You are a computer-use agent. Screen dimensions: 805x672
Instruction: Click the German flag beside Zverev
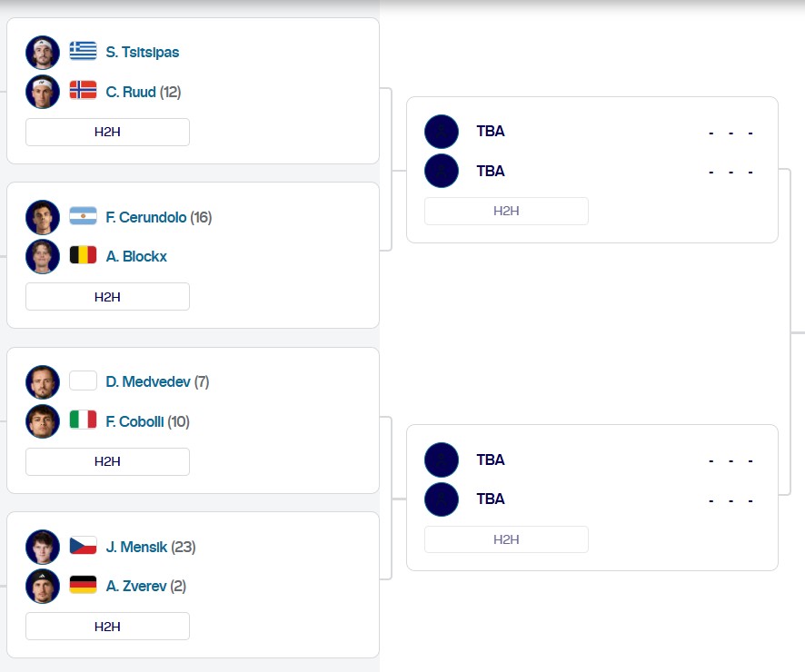[83, 586]
